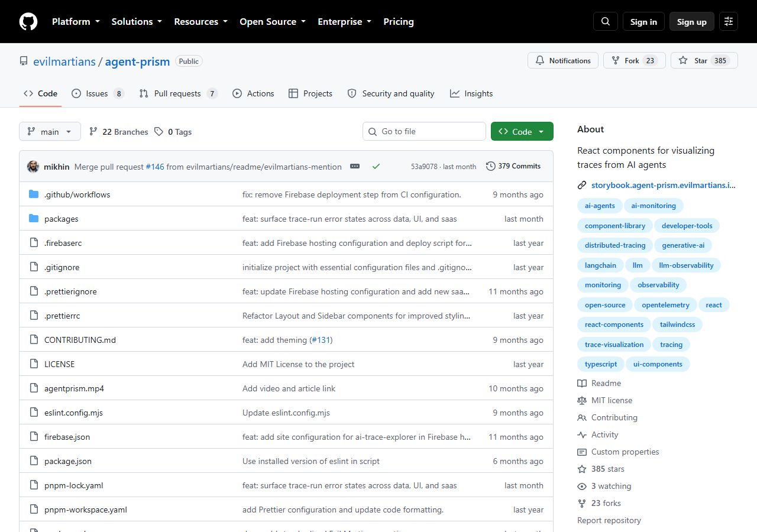Screen dimensions: 757x532
Task: Open the eslint.config.mjs file
Action: click(x=73, y=413)
